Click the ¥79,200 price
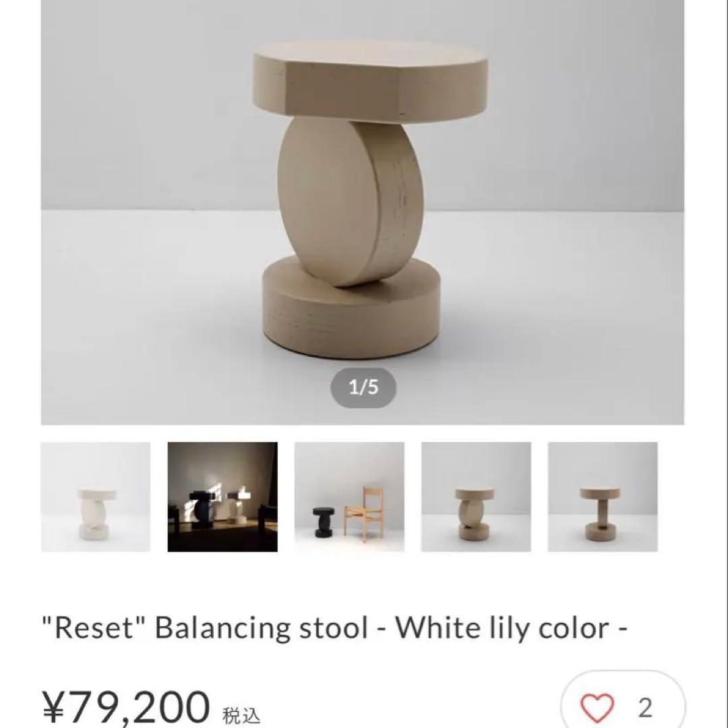Viewport: 728px width, 728px height. tap(125, 708)
